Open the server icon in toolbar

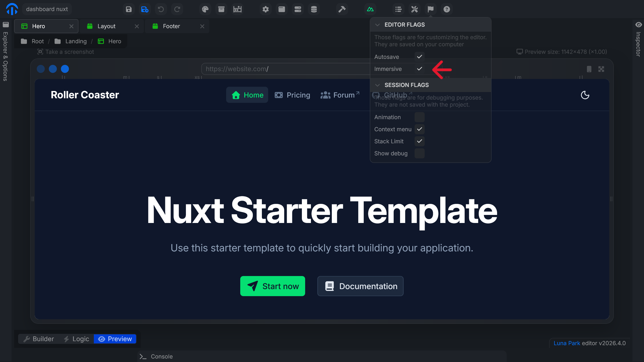pos(298,9)
